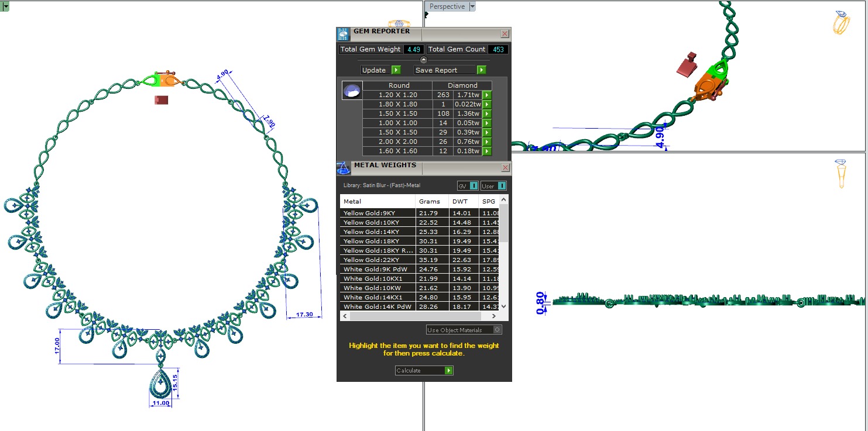The height and width of the screenshot is (431, 868).
Task: Open the Perspective viewport dropdown arrow
Action: (x=472, y=6)
